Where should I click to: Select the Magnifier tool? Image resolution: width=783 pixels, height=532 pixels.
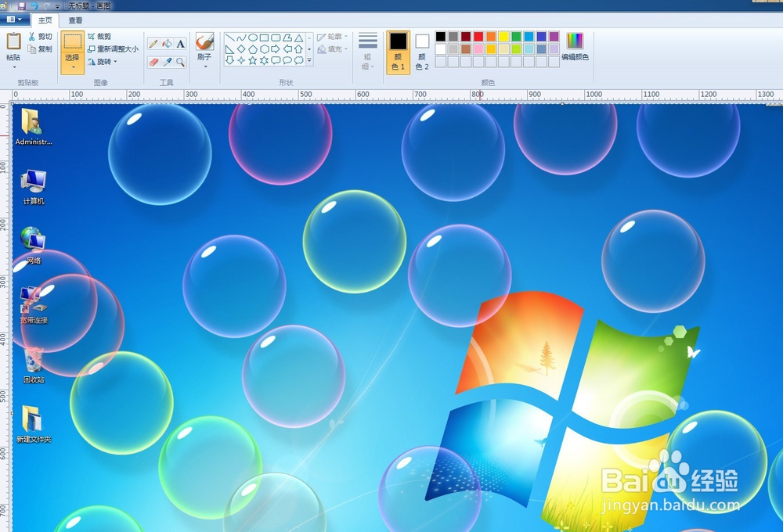pos(180,62)
